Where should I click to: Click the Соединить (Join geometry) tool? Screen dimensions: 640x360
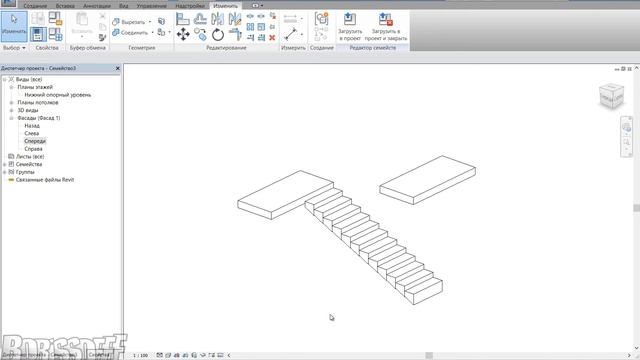point(130,32)
